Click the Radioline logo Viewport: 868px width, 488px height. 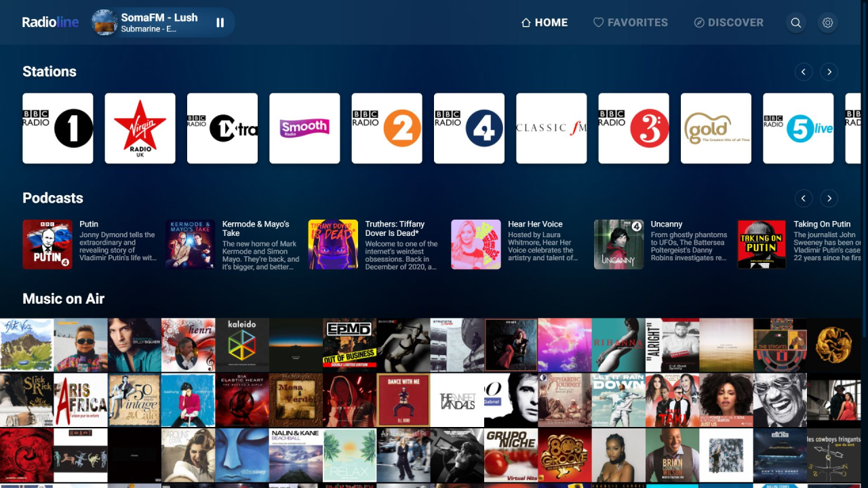pos(50,22)
